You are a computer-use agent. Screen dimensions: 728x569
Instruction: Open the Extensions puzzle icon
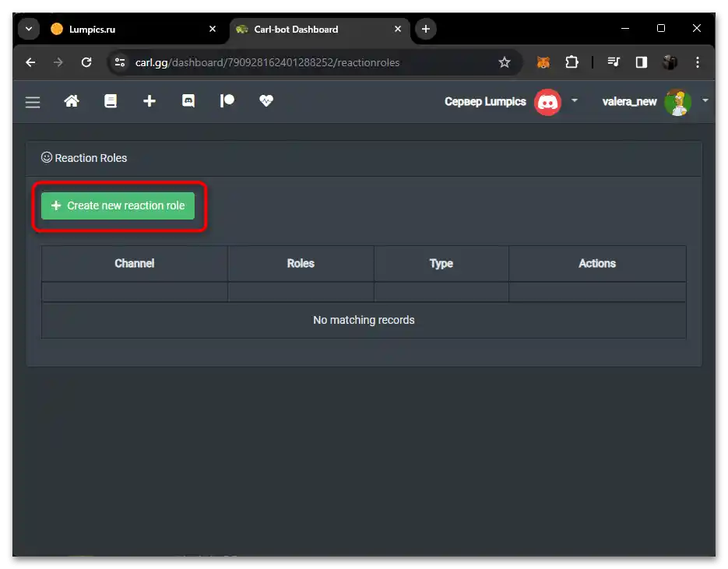click(x=572, y=62)
